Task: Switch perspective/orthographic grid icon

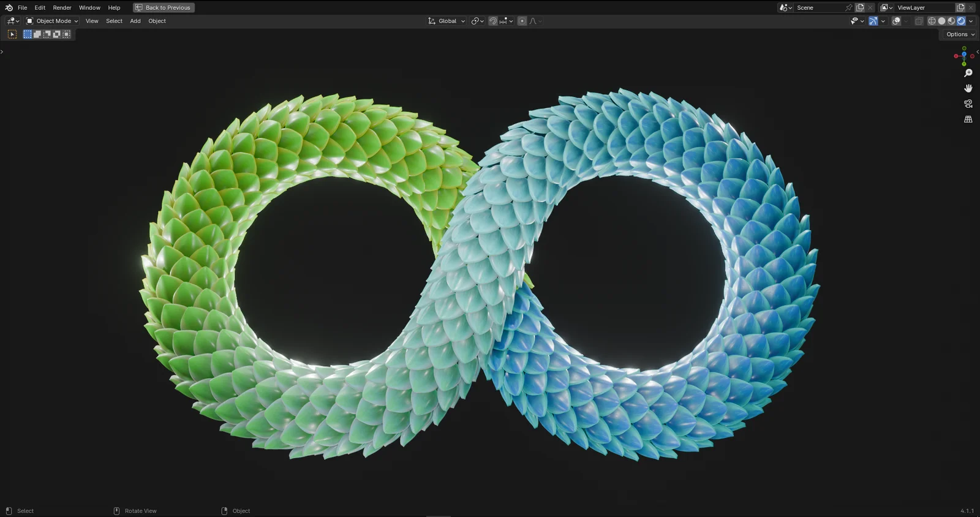Action: 968,119
